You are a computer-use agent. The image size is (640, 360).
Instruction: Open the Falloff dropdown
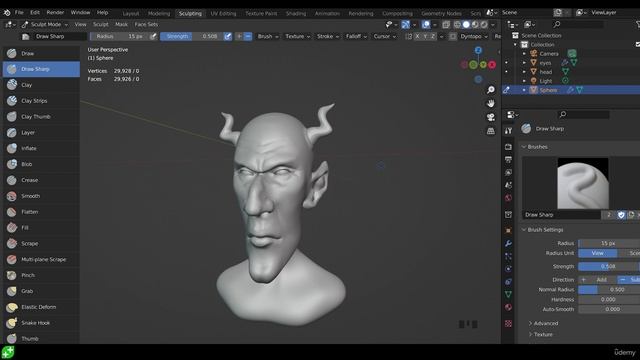tap(356, 36)
